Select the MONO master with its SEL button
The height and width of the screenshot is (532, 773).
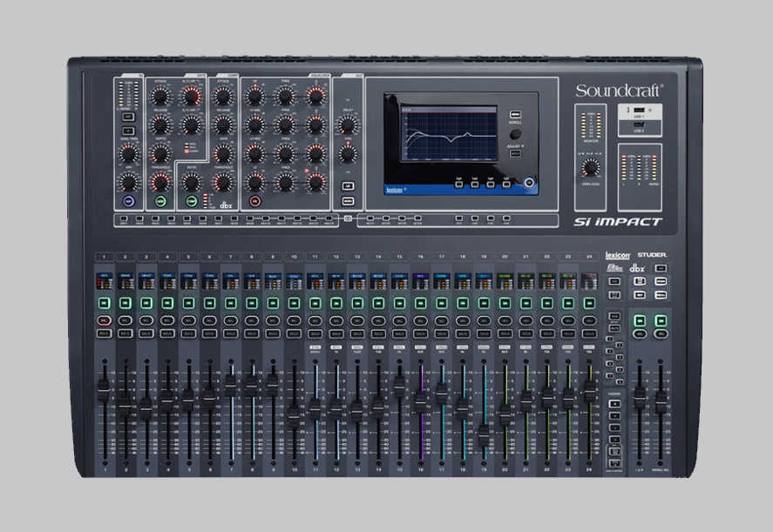click(x=661, y=334)
